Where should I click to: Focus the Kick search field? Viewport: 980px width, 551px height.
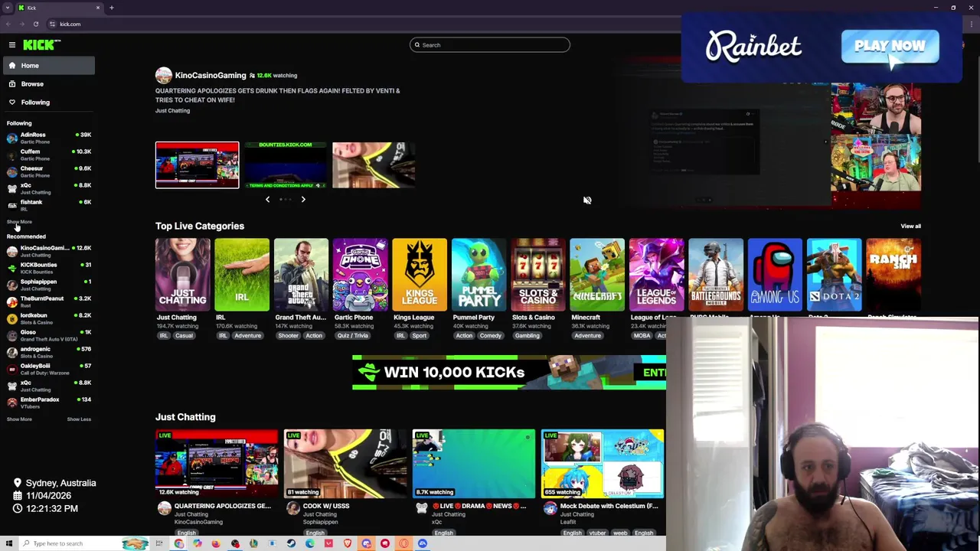(x=490, y=45)
